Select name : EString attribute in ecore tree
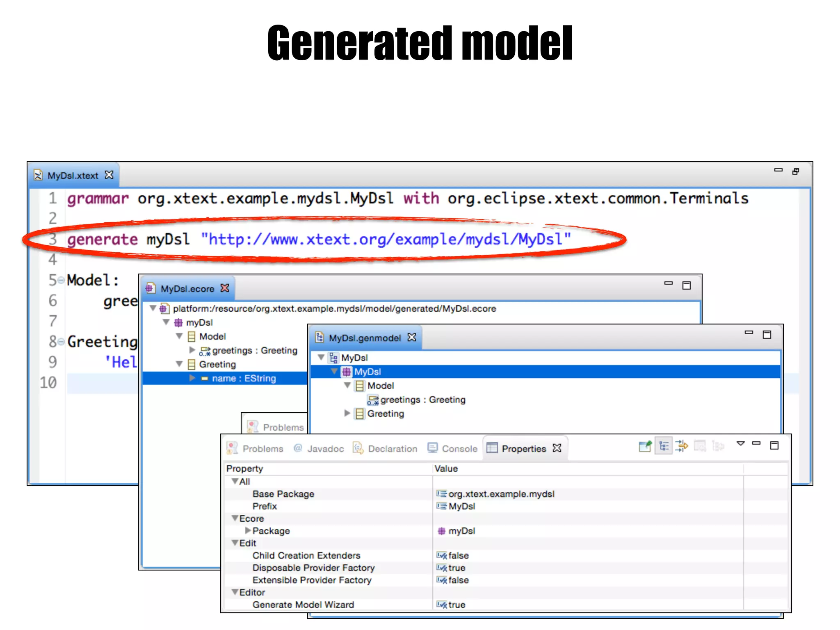 coord(244,378)
